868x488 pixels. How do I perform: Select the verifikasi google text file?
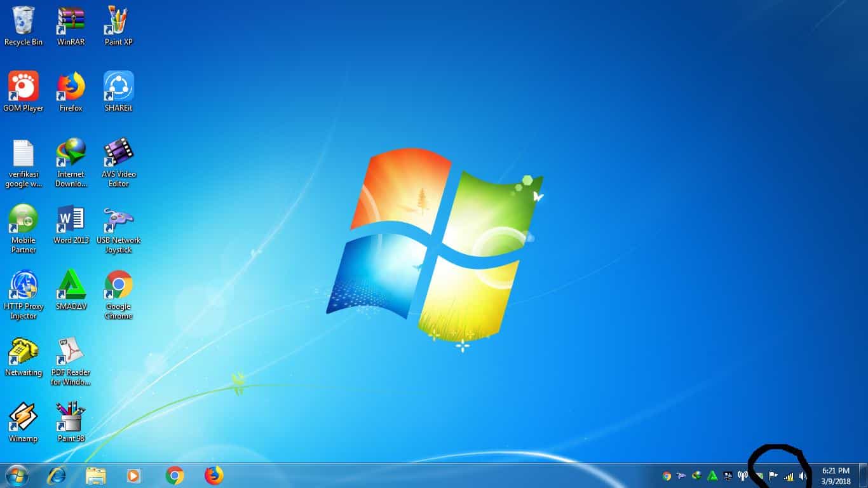(x=24, y=163)
